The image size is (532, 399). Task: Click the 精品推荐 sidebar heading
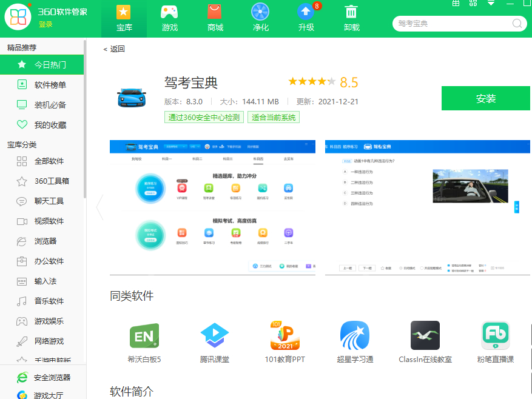click(22, 48)
